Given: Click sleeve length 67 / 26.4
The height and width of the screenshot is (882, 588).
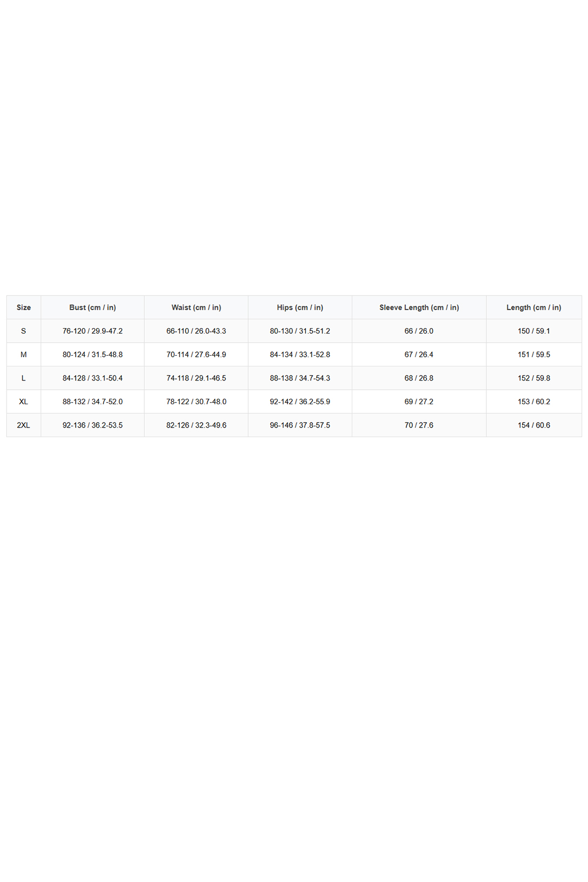Looking at the screenshot, I should (419, 355).
